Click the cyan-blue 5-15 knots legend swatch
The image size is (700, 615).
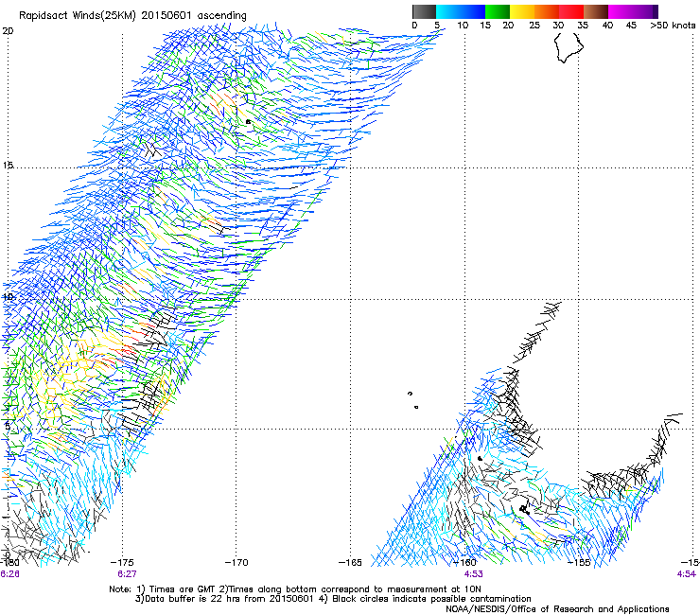(461, 11)
